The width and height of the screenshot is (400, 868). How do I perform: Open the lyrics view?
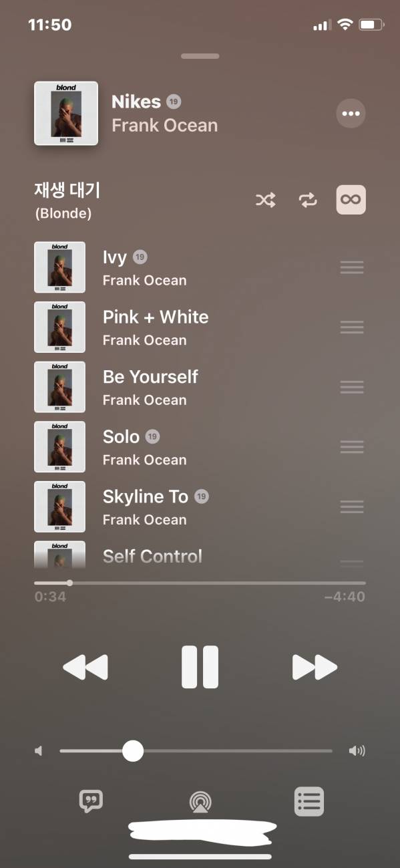tap(91, 801)
